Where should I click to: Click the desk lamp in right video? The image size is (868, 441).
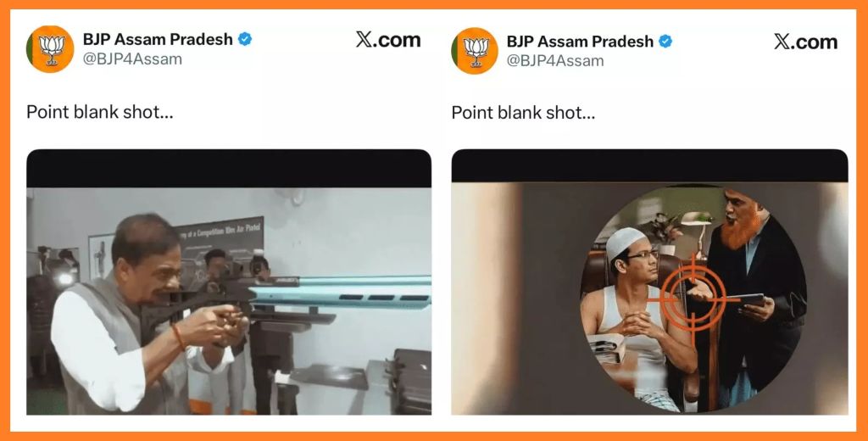698,232
